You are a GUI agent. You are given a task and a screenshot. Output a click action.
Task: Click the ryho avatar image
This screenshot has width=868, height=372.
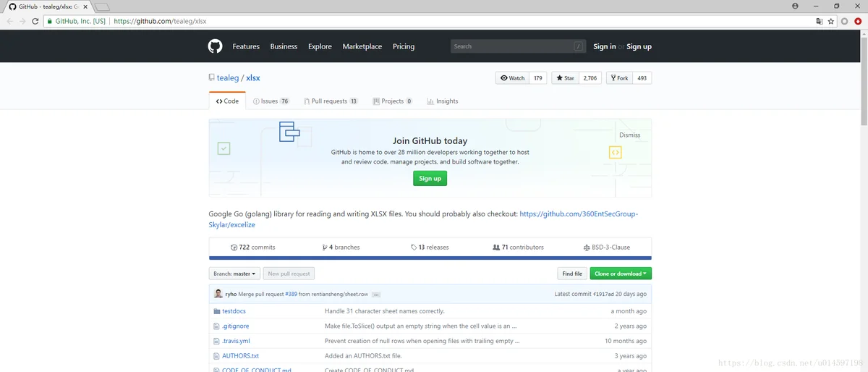(218, 294)
